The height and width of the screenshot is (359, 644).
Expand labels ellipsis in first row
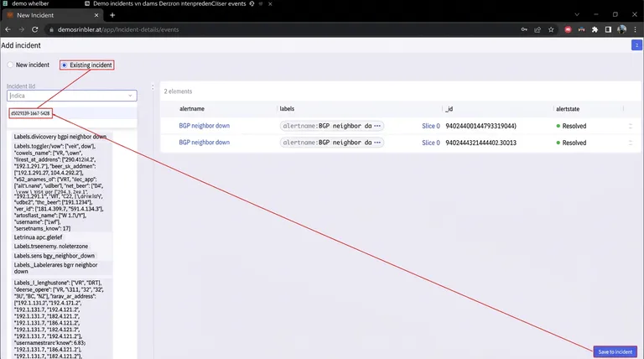(377, 126)
